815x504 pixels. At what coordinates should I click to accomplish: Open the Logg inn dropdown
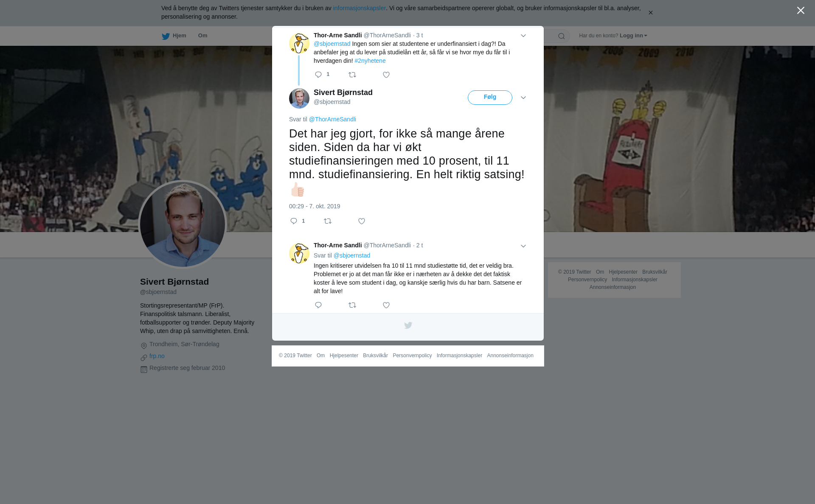coord(633,36)
